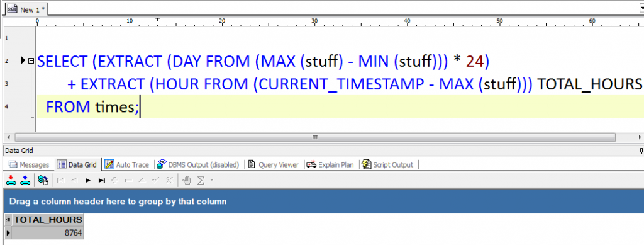
Task: Open the grid column chooser icon
Action: pos(8,220)
